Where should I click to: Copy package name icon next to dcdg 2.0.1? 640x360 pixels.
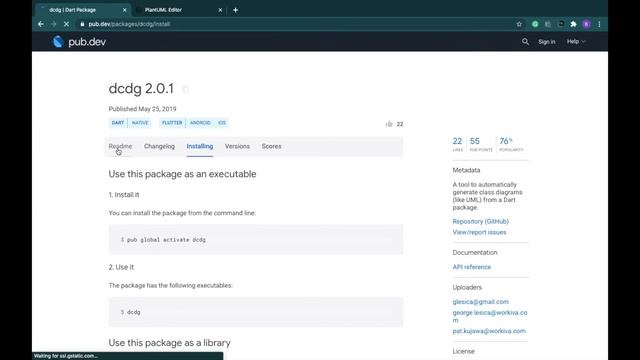[x=186, y=89]
